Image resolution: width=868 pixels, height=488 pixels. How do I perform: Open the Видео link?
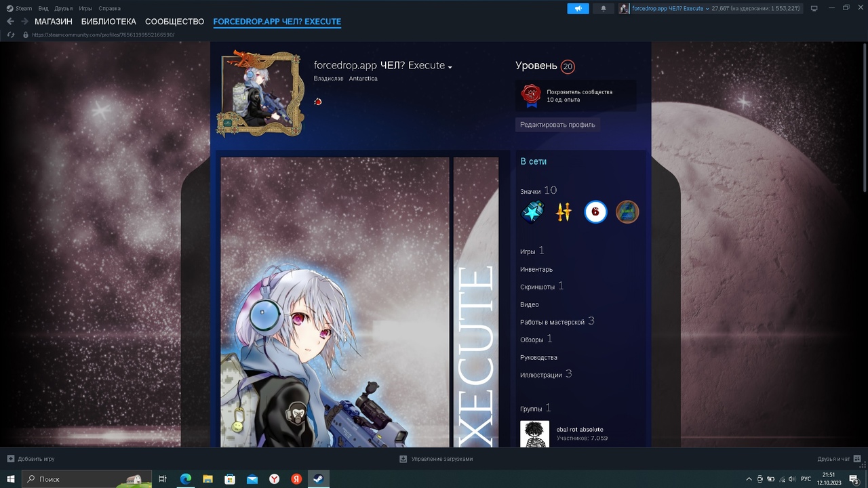(530, 304)
